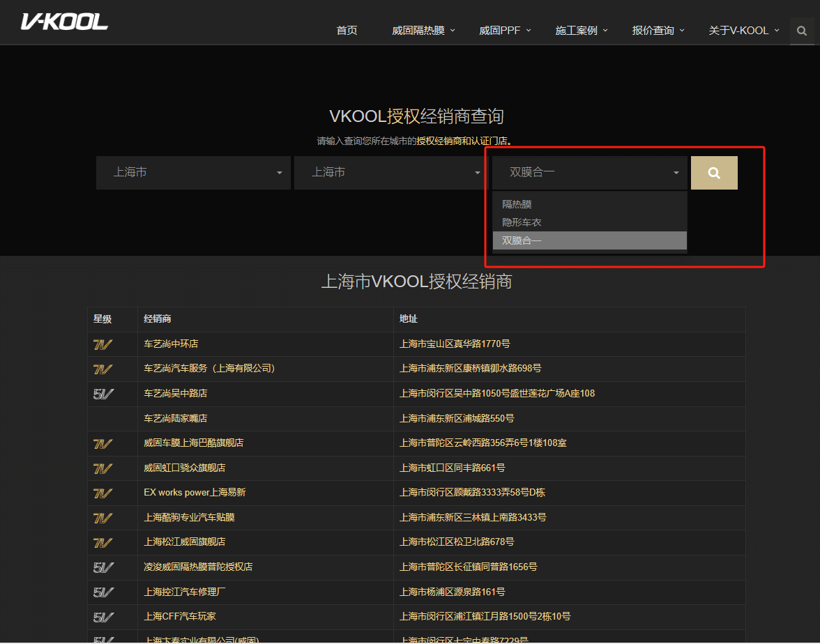Image resolution: width=820 pixels, height=644 pixels.
Task: Open the 威固隔热膜 navigation menu
Action: click(423, 31)
